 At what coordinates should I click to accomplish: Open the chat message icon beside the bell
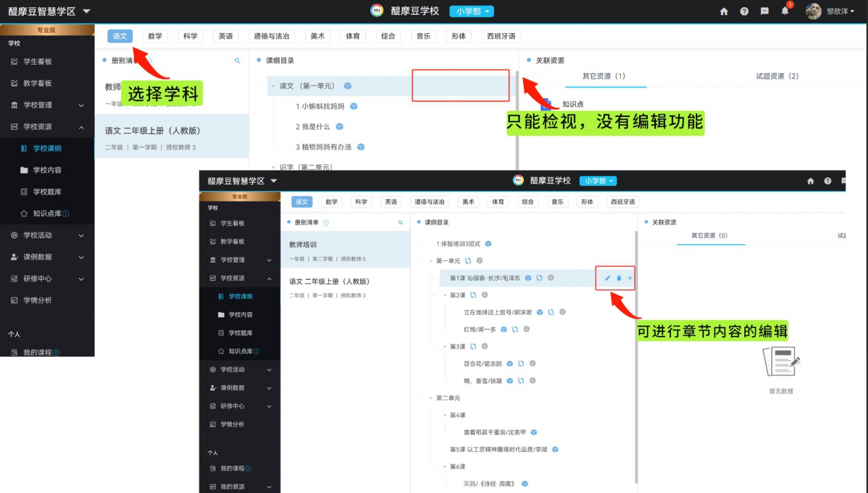(764, 11)
